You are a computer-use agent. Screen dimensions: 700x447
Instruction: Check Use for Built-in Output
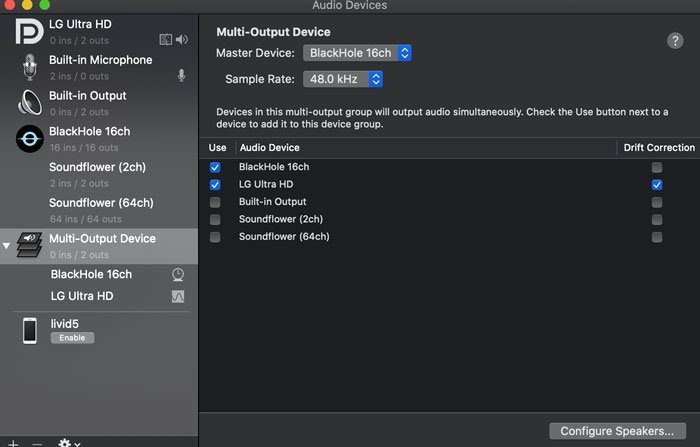[x=215, y=202]
